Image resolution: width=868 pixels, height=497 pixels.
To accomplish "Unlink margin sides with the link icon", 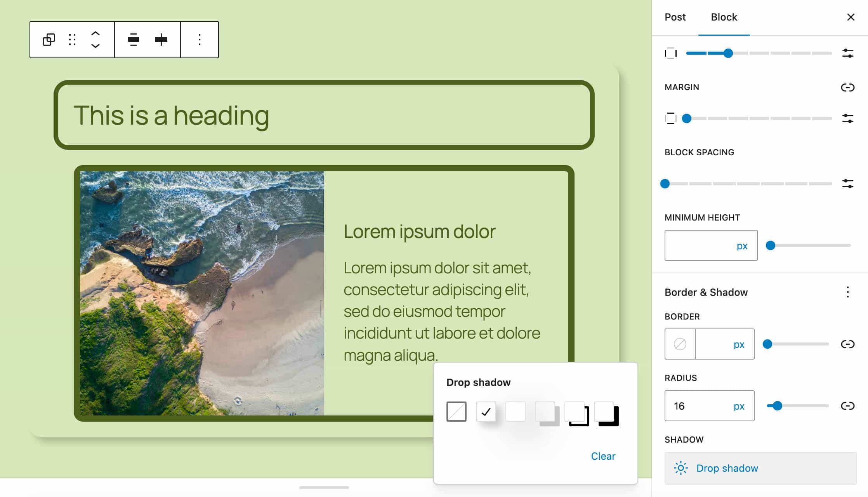I will [847, 87].
